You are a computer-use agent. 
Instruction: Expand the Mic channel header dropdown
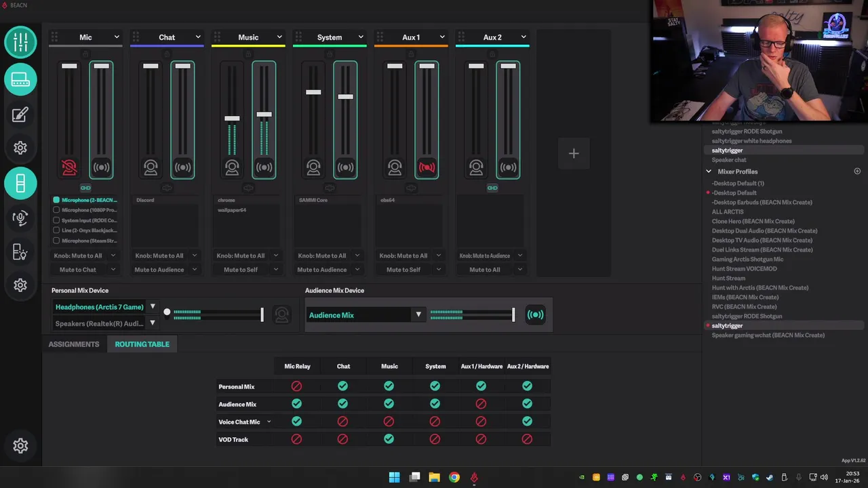click(117, 37)
